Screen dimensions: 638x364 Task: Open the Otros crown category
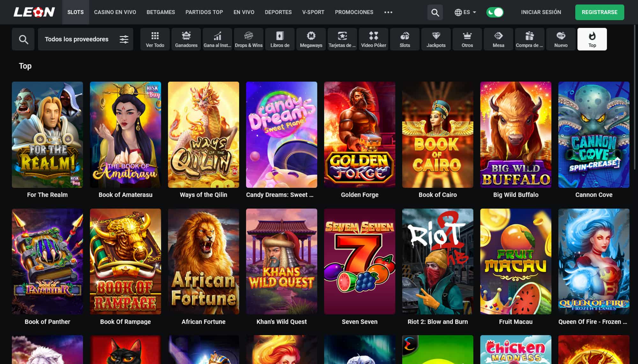[467, 39]
